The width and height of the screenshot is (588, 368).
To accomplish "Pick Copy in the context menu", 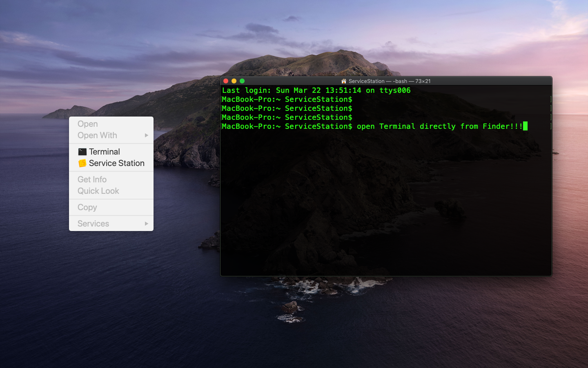I will click(87, 207).
